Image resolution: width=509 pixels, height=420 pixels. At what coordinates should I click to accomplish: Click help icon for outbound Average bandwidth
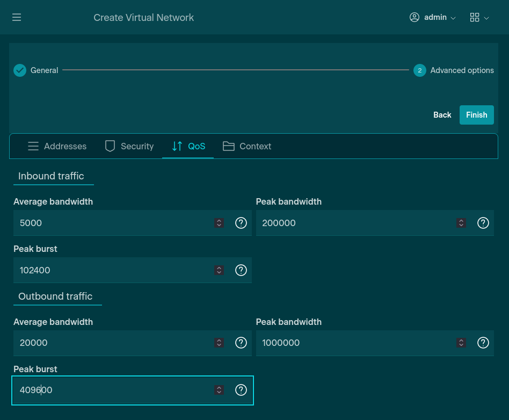click(x=241, y=343)
